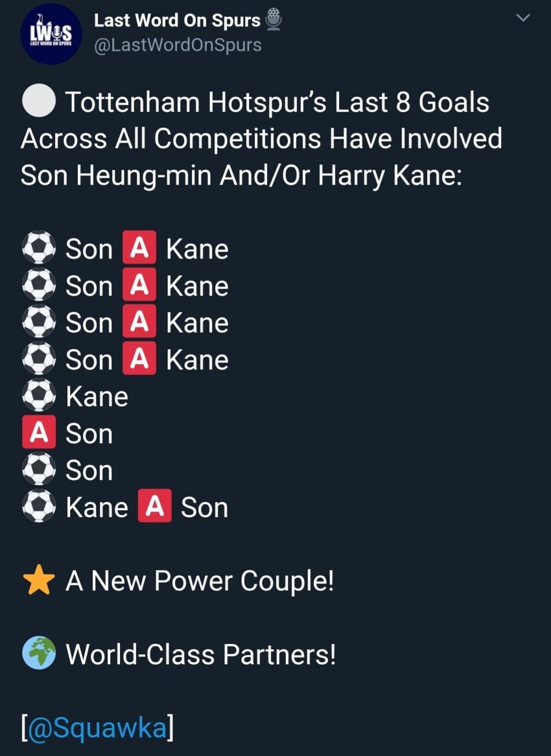This screenshot has width=551, height=756.
Task: Click the gold star emoji
Action: pos(39,581)
